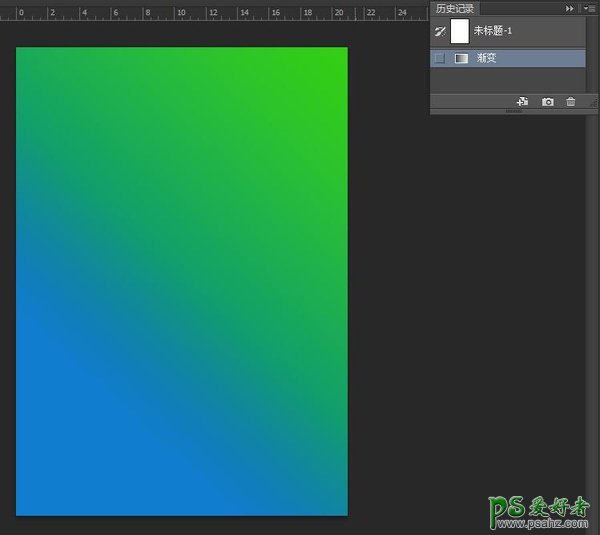This screenshot has height=535, width=600.
Task: Set history brush source beside 未标题-1
Action: [440, 31]
